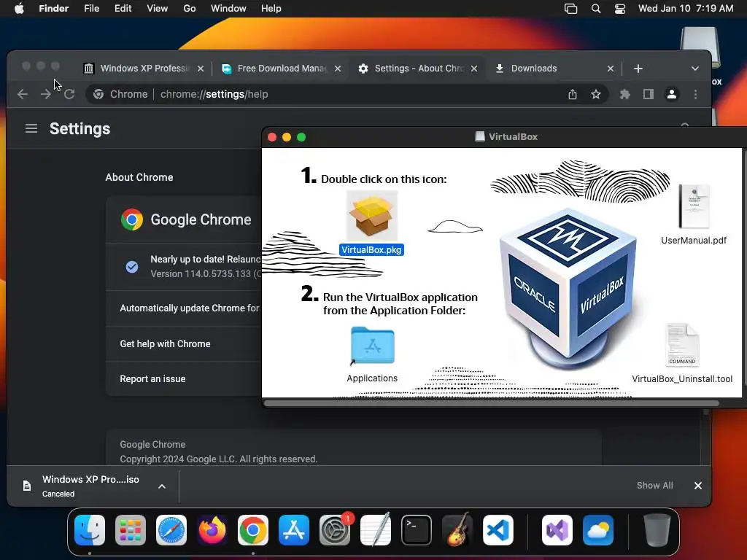Open the UserManual.pdf file icon
This screenshot has height=560, width=747.
coord(694,206)
